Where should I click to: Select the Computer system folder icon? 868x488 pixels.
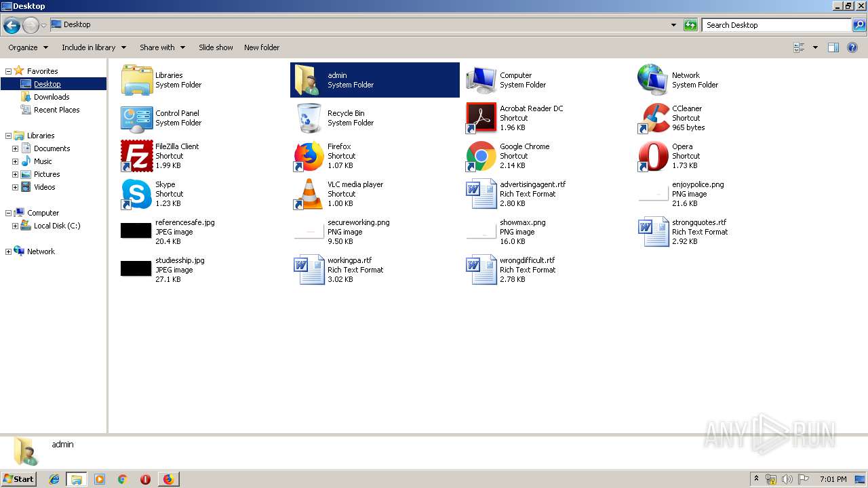[x=481, y=80]
